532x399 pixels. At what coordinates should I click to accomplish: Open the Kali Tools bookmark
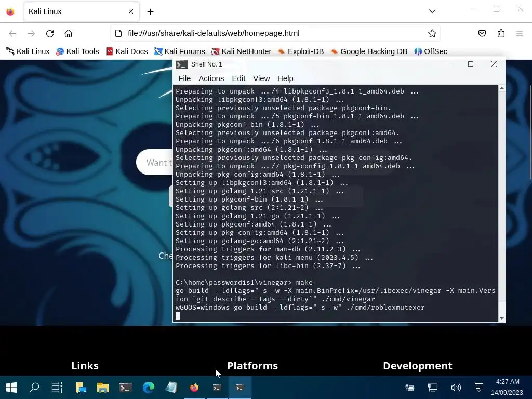coord(78,51)
